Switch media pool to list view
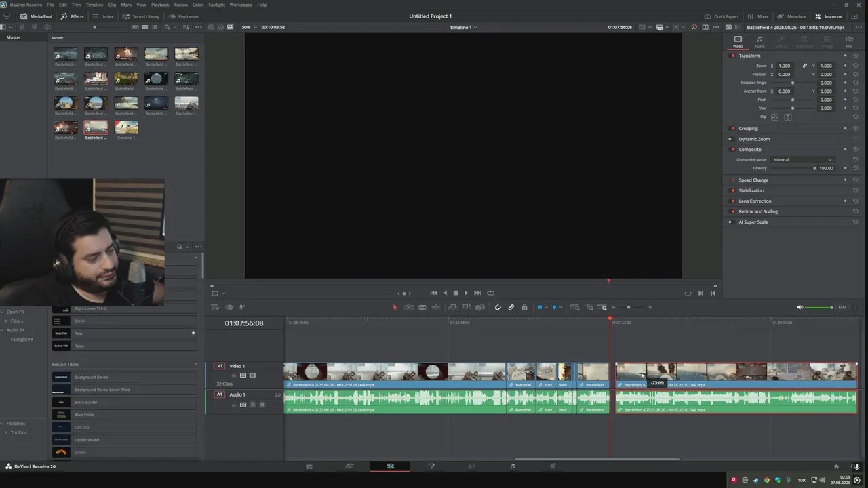The image size is (868, 488). click(154, 27)
